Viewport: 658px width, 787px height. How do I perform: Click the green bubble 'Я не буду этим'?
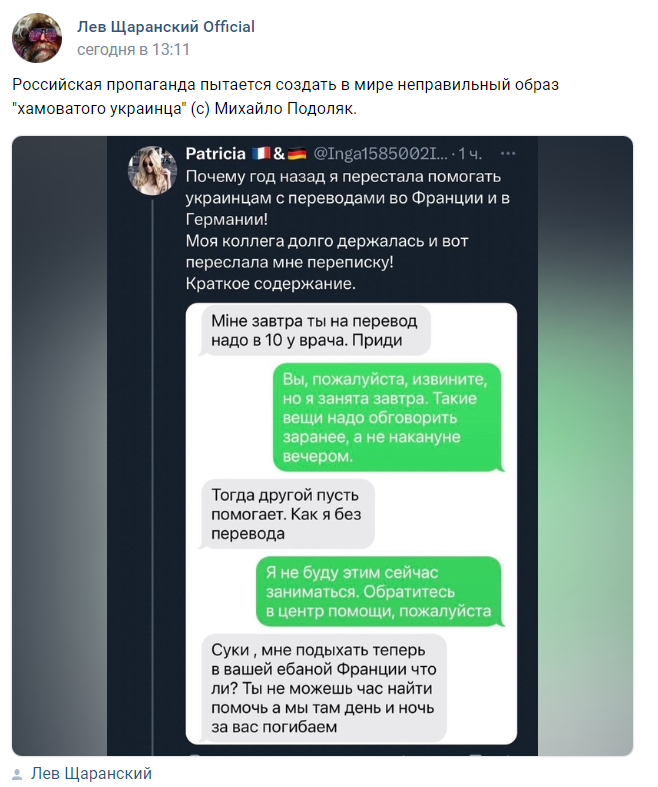click(x=378, y=591)
